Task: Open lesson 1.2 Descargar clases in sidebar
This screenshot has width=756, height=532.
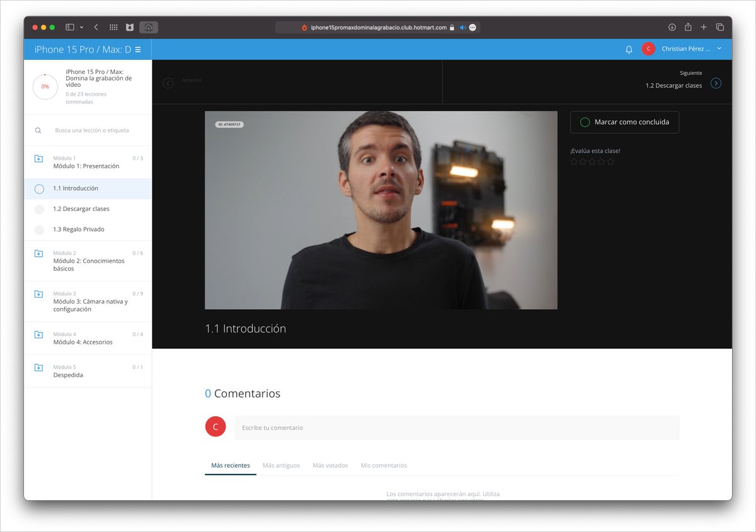Action: click(81, 209)
